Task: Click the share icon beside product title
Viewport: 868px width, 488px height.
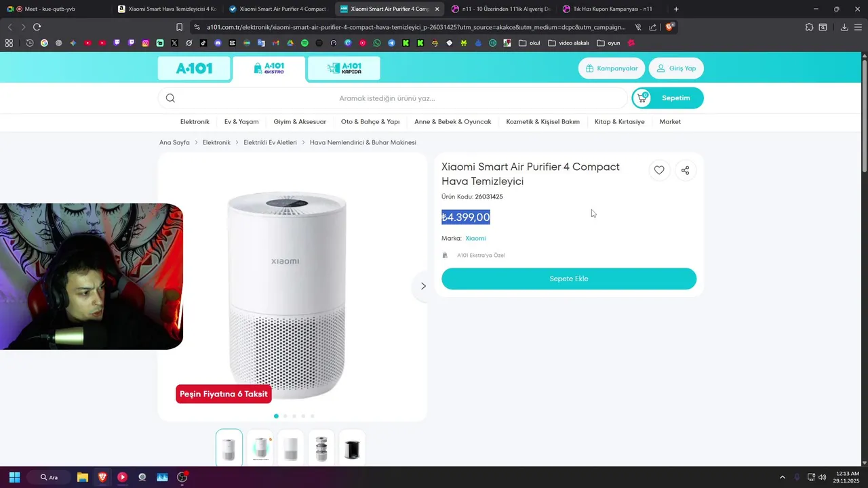Action: click(686, 170)
